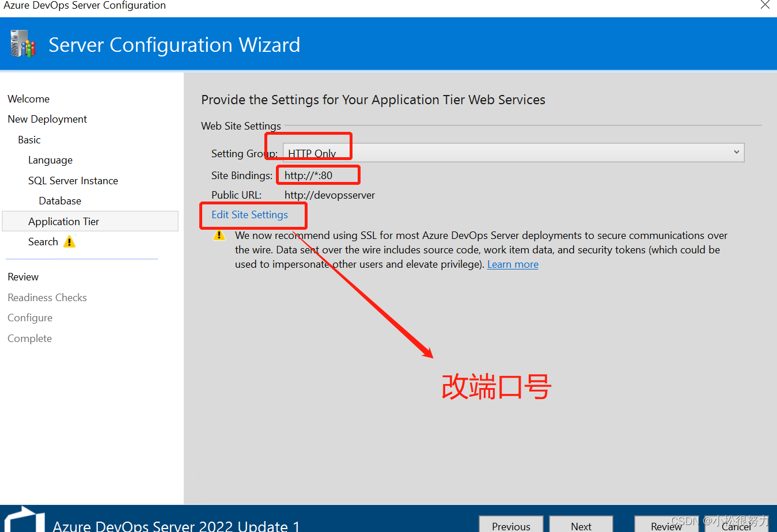The image size is (777, 532).
Task: Select Readiness Checks in sidebar
Action: [47, 298]
